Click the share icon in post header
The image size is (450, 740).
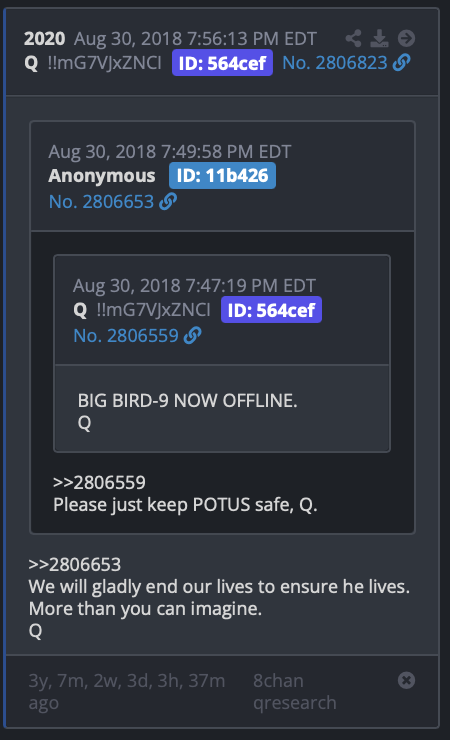pos(353,38)
